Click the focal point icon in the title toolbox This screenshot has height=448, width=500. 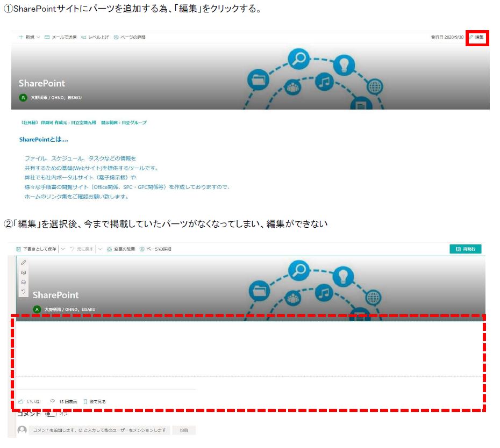(x=23, y=282)
